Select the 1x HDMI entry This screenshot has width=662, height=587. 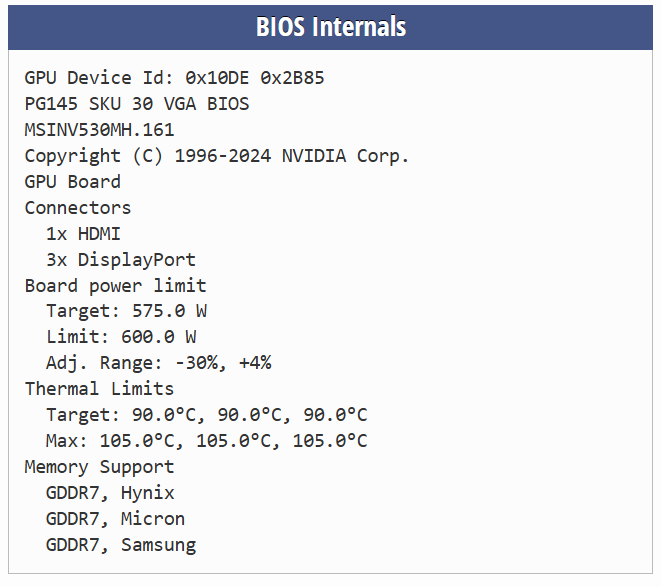click(x=83, y=234)
